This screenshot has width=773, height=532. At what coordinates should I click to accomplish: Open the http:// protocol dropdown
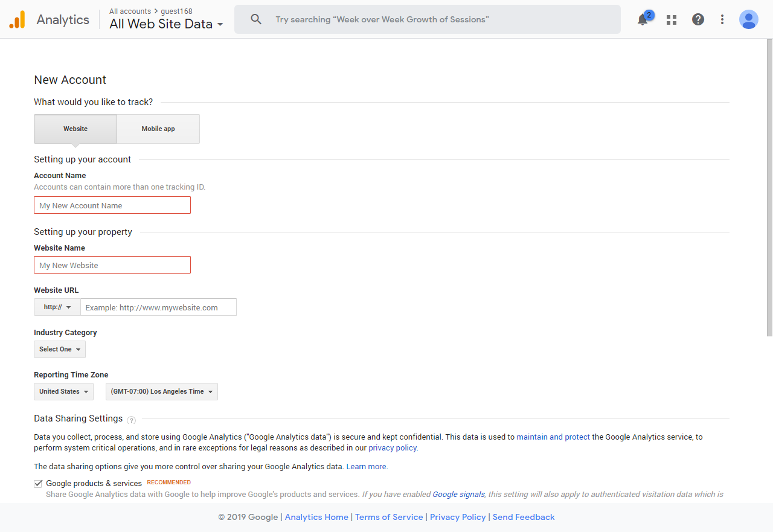(57, 307)
